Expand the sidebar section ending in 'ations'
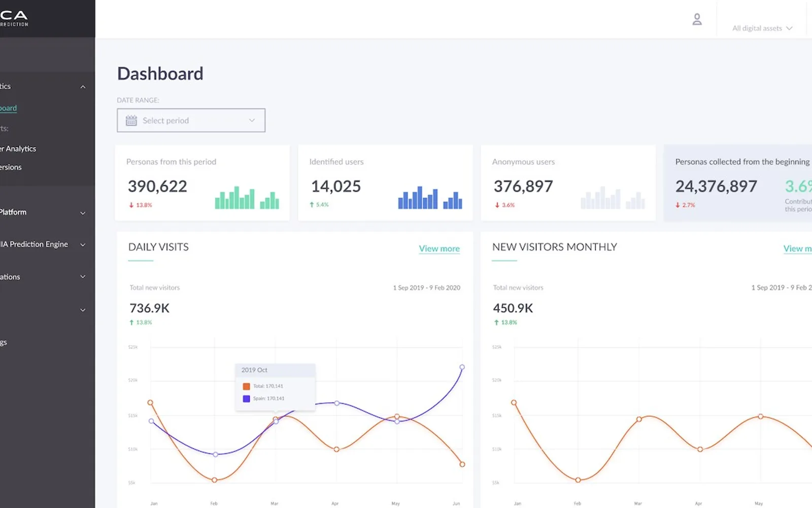Screen dimensions: 812x508 click(83, 277)
